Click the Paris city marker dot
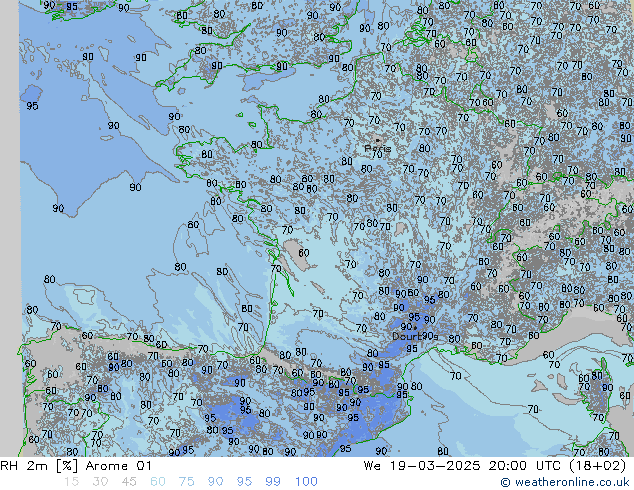 (x=376, y=141)
